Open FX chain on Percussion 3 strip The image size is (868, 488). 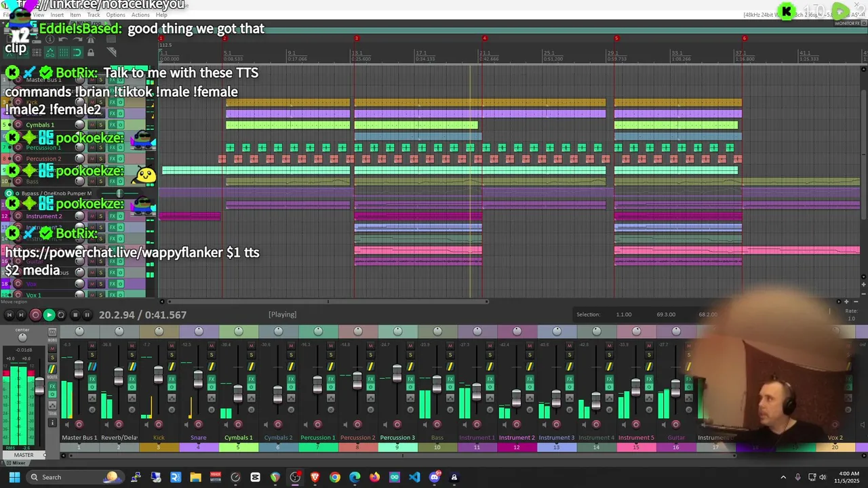coord(410,380)
